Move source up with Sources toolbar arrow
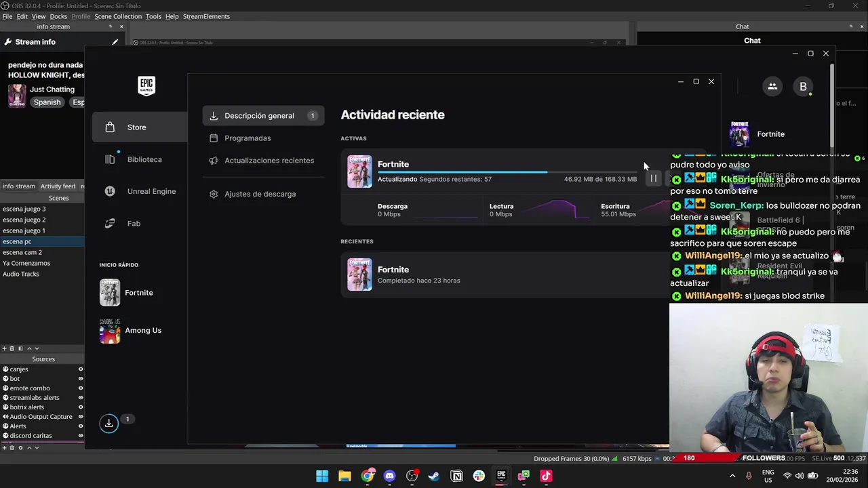Viewport: 868px width, 488px height. coord(28,447)
